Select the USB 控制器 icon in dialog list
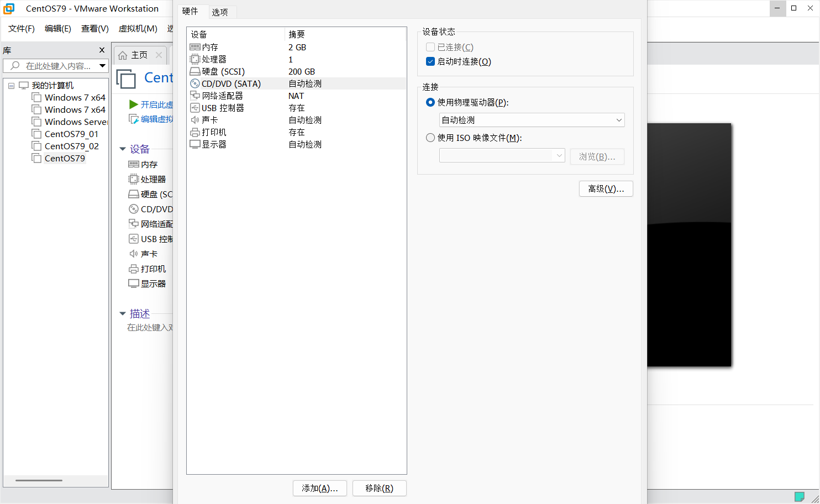This screenshot has width=820, height=504. pos(195,108)
